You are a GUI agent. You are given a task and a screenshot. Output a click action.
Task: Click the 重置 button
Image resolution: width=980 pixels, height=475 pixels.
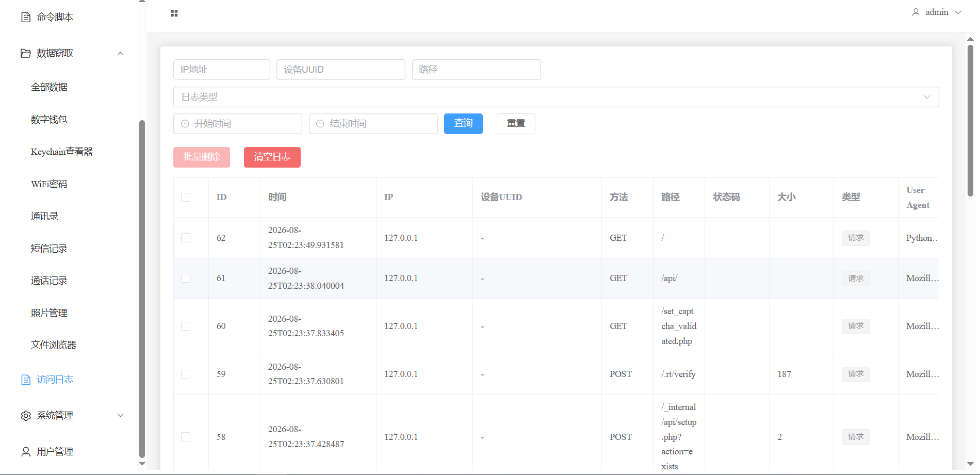[516, 124]
